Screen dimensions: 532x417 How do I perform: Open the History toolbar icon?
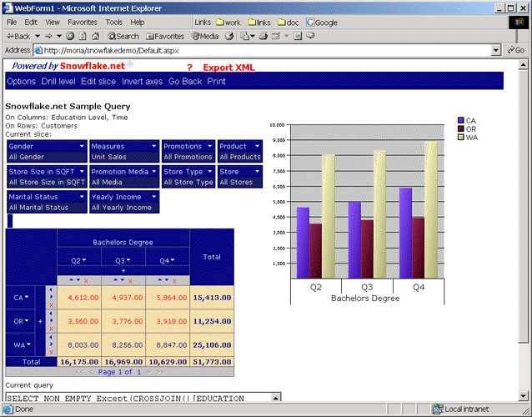pyautogui.click(x=229, y=36)
